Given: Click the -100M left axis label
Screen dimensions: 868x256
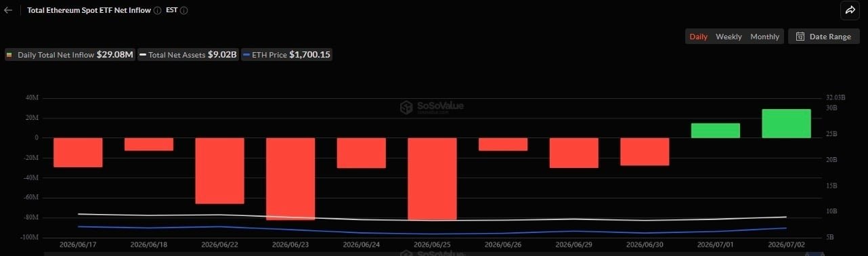Looking at the screenshot, I should point(30,238).
